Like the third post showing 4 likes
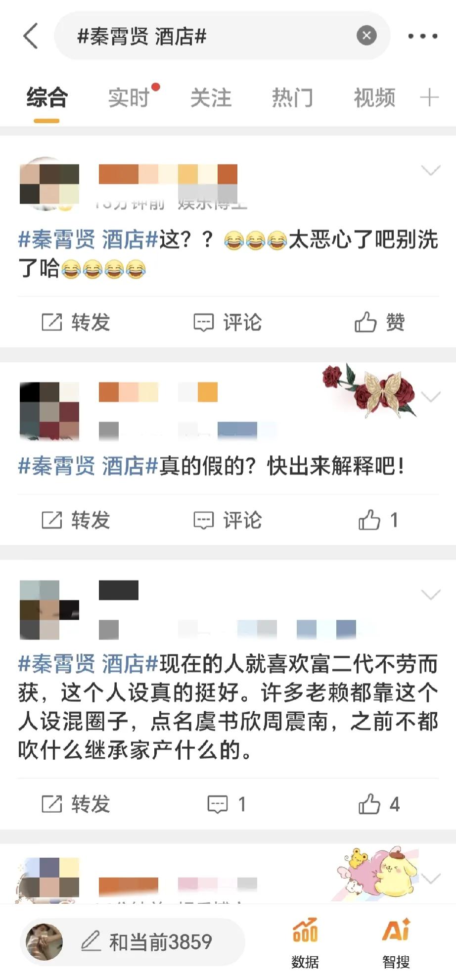Screen dimensions: 456x980 pyautogui.click(x=379, y=804)
